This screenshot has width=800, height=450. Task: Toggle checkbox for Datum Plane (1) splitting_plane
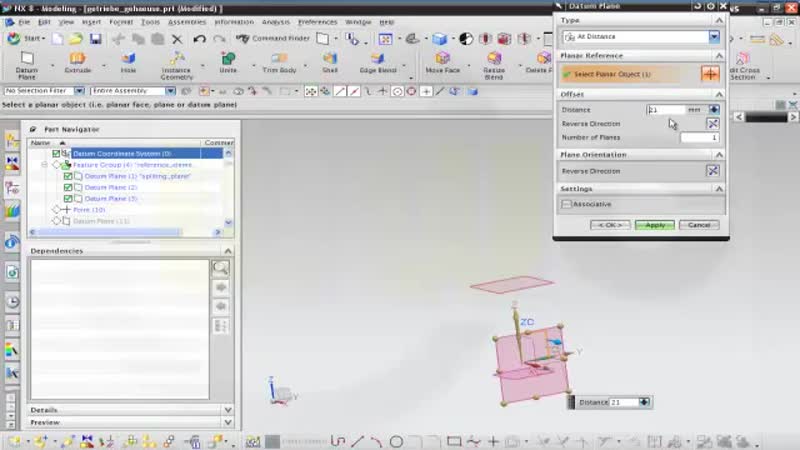point(68,176)
